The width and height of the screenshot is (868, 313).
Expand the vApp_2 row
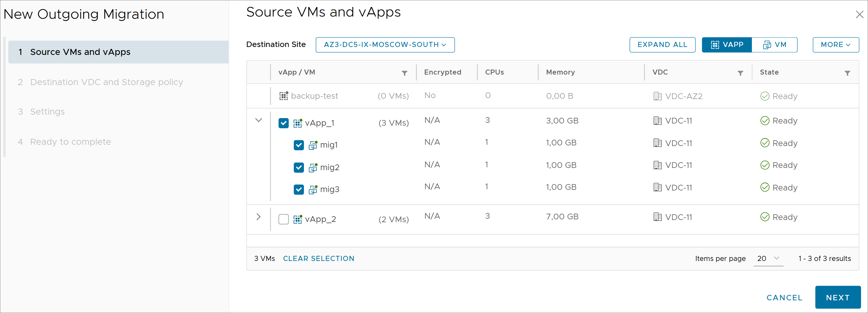click(259, 217)
